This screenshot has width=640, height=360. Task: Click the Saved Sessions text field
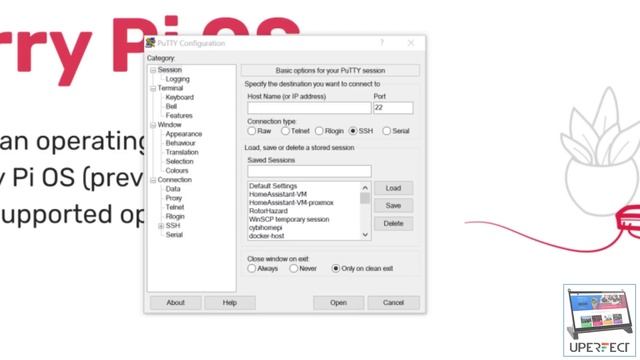pyautogui.click(x=309, y=171)
